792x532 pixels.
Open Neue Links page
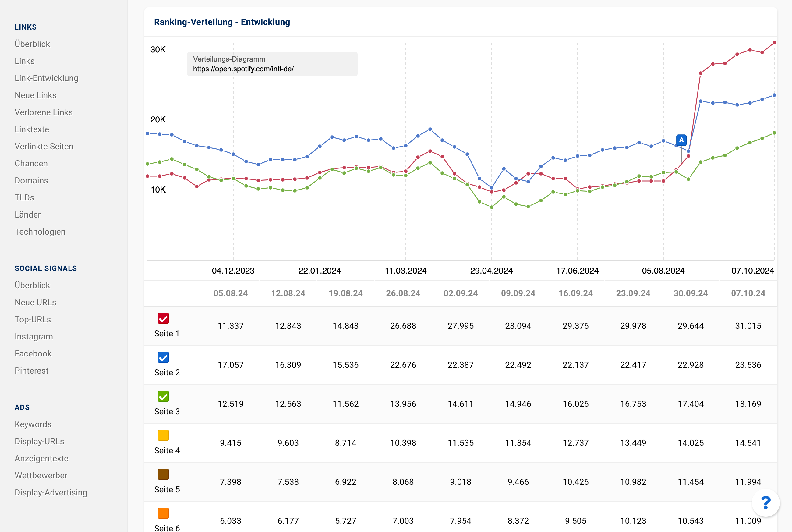point(36,95)
